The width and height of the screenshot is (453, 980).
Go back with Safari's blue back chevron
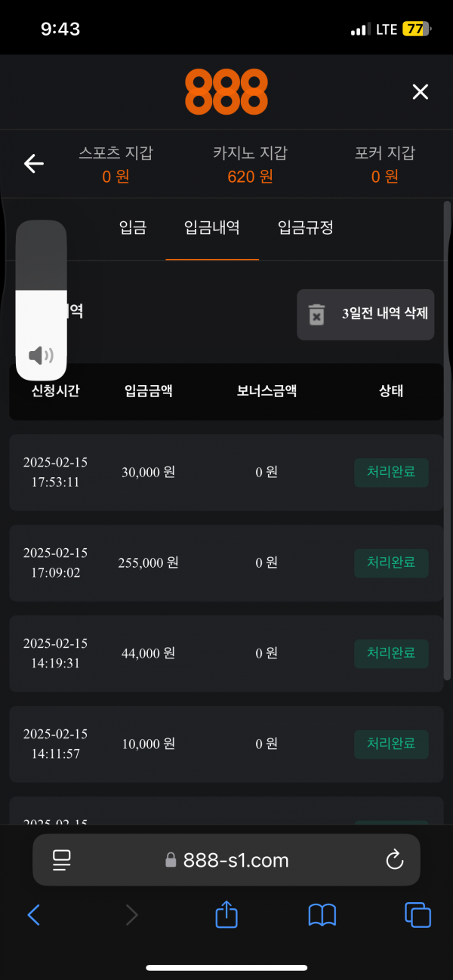(34, 915)
